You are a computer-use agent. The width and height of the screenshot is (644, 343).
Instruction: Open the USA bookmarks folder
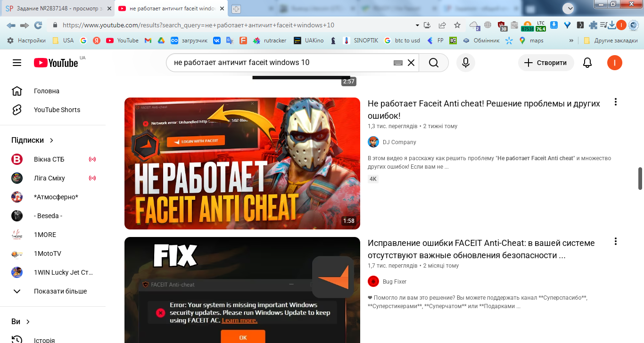[63, 41]
